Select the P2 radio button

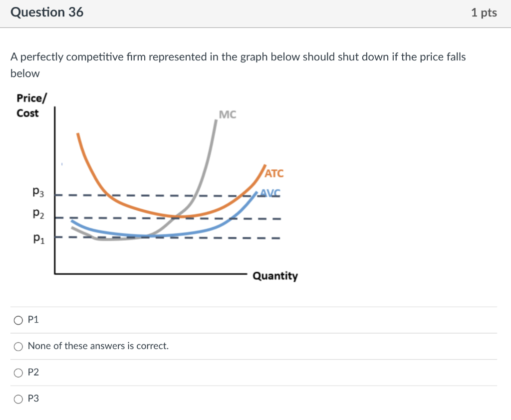pos(18,372)
